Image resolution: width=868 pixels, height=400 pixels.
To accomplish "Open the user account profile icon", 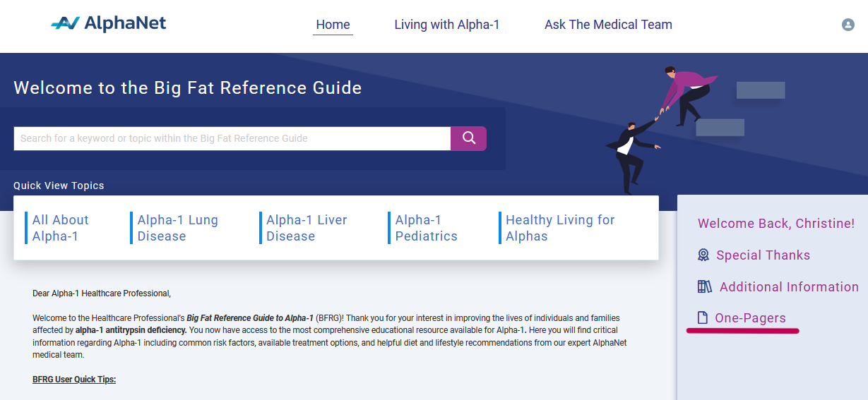I will click(x=848, y=25).
